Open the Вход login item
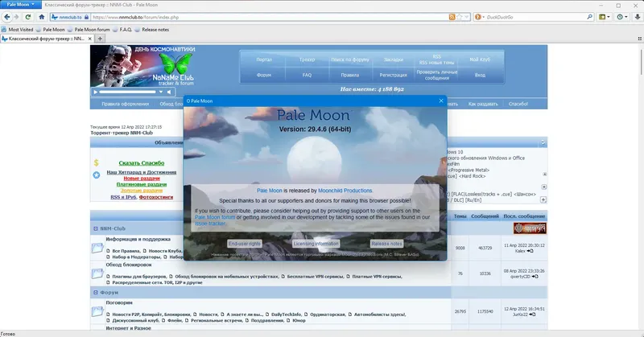The image size is (644, 337). 480,75
